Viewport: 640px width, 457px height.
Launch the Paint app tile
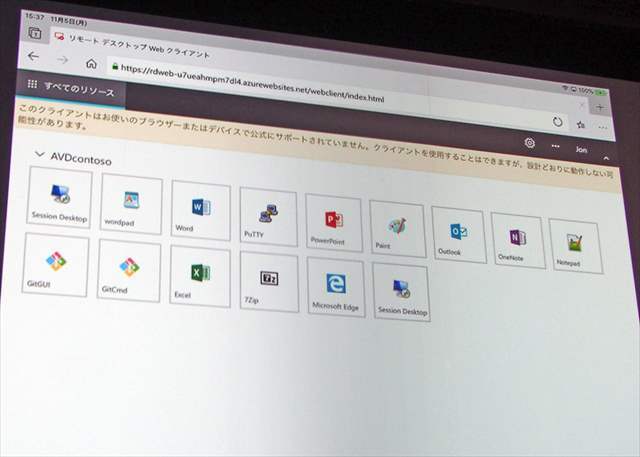point(398,229)
